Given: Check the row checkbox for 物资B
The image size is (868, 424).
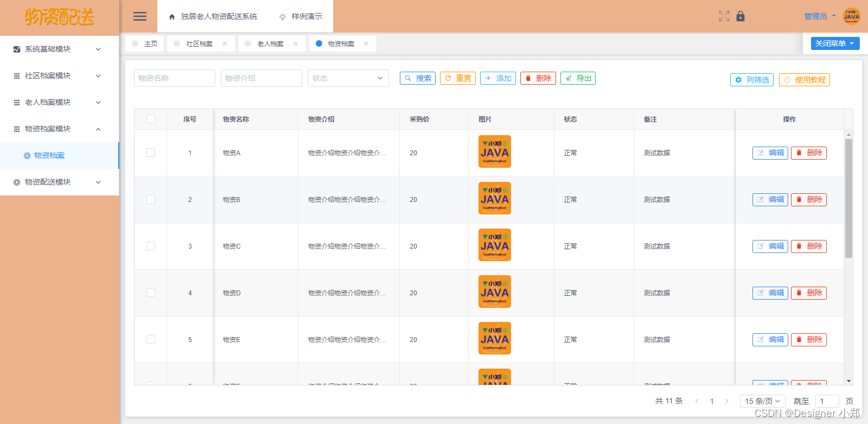Looking at the screenshot, I should [x=151, y=199].
